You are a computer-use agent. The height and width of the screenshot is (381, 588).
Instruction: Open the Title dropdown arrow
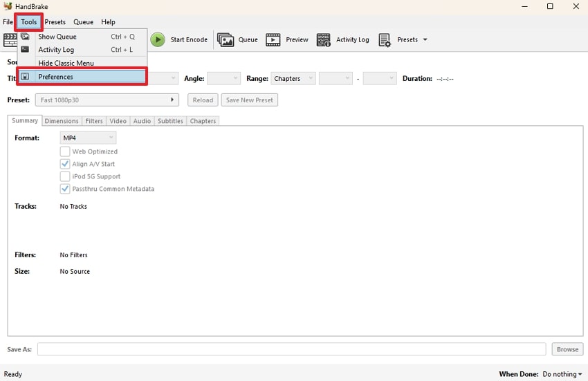173,78
